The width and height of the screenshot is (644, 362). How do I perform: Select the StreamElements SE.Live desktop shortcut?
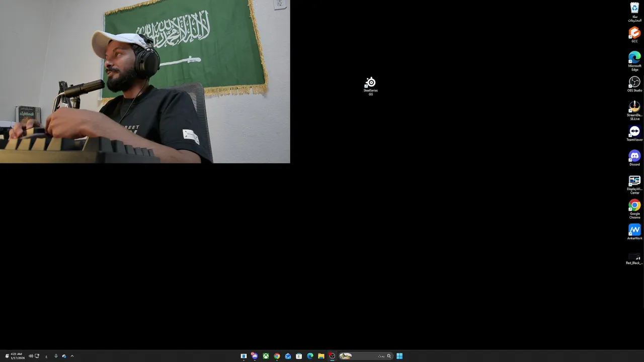pos(634,110)
